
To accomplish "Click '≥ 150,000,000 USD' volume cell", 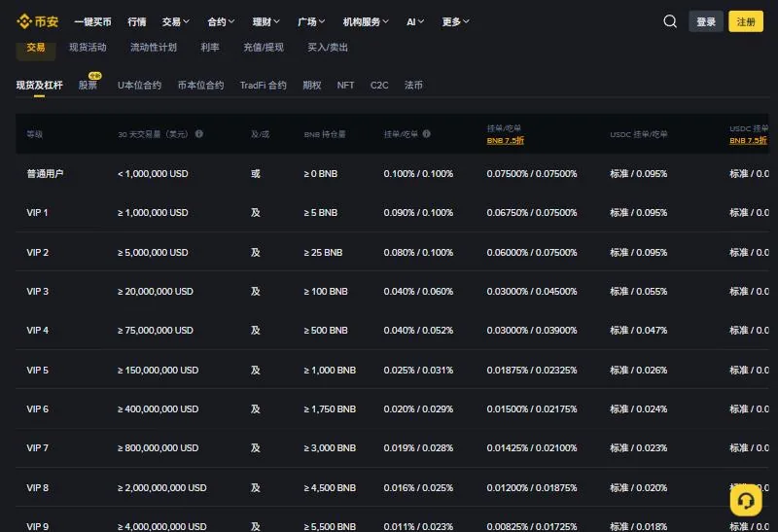I will click(158, 371).
